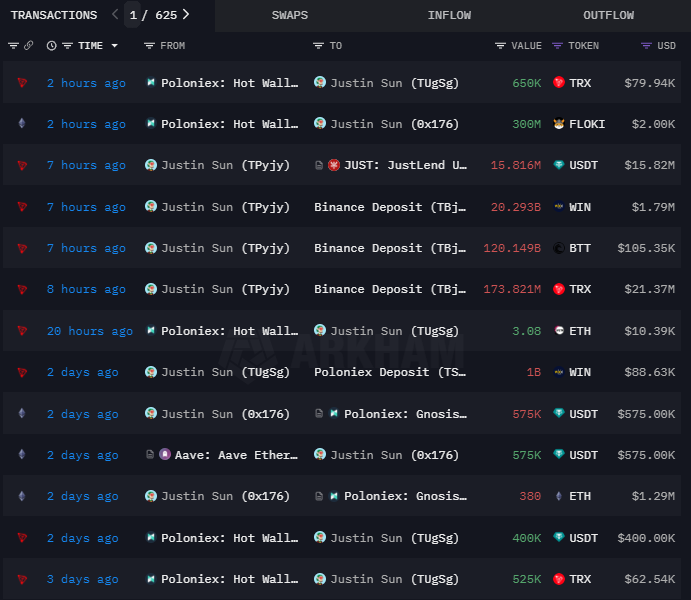This screenshot has height=600, width=691.
Task: Open Justin Sun (TUgSg) in 525K TRX row
Action: coord(394,579)
